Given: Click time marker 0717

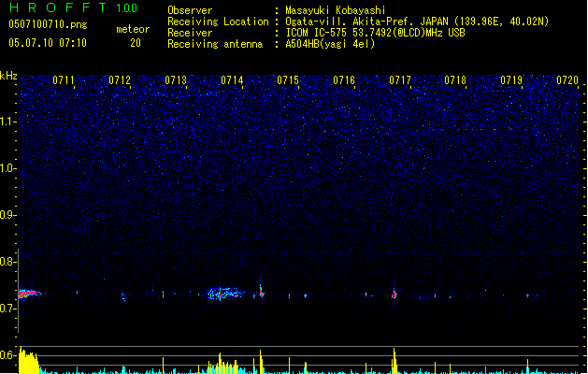Looking at the screenshot, I should 400,80.
